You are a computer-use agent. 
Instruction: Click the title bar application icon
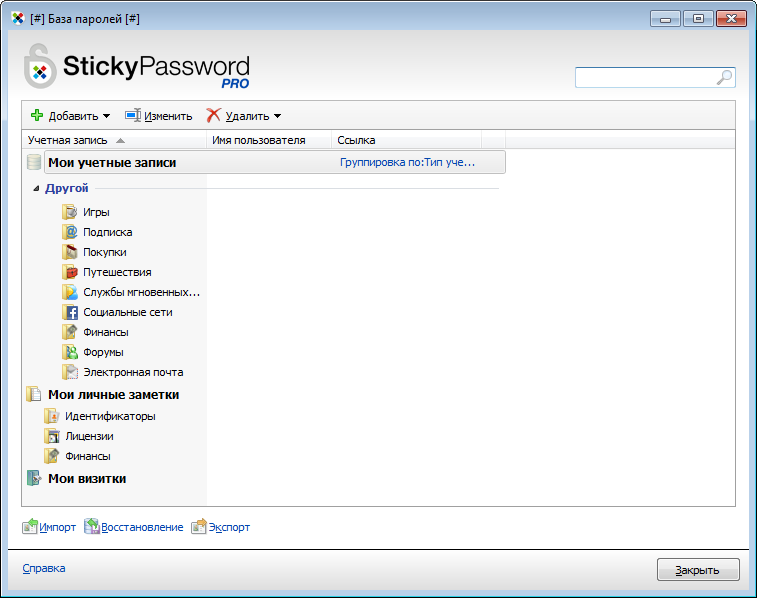tap(18, 19)
